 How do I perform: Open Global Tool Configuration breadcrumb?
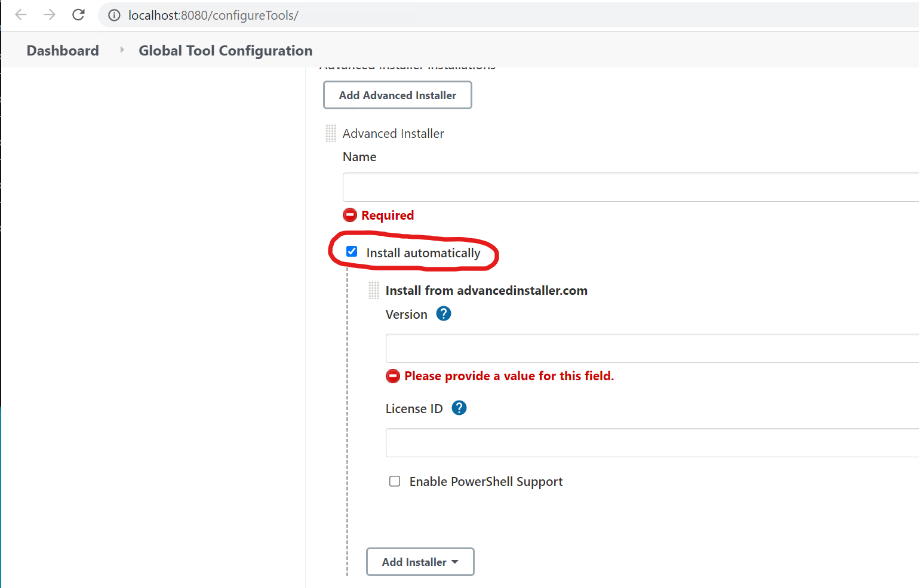(x=226, y=51)
